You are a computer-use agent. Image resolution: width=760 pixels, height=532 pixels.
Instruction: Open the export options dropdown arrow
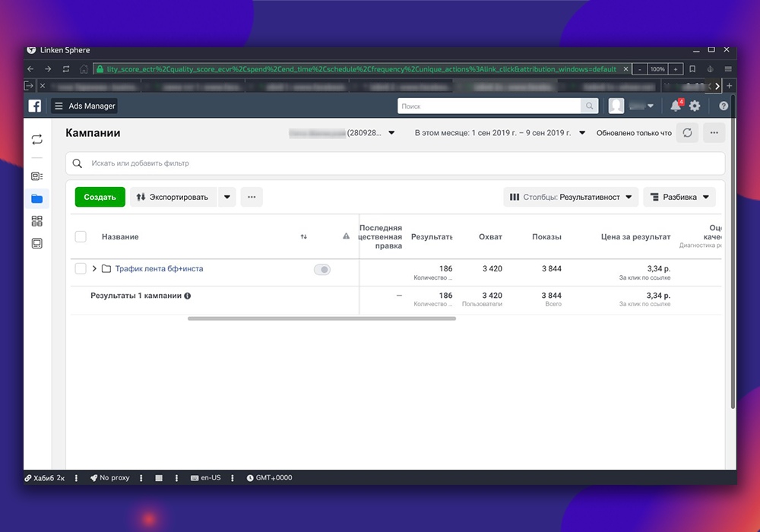[x=226, y=197]
